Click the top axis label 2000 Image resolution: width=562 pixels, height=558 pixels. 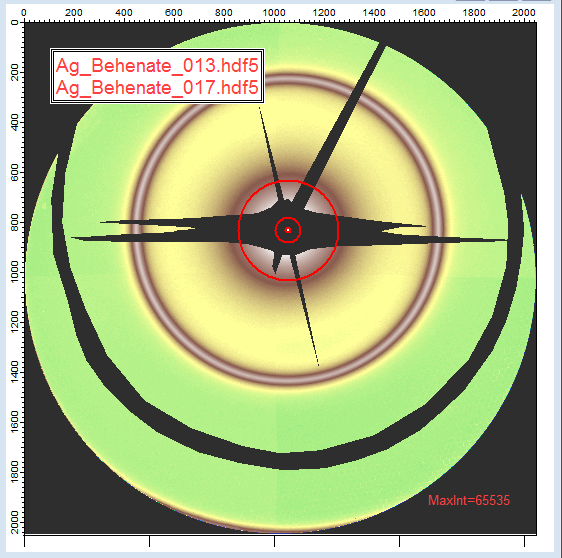(x=524, y=13)
